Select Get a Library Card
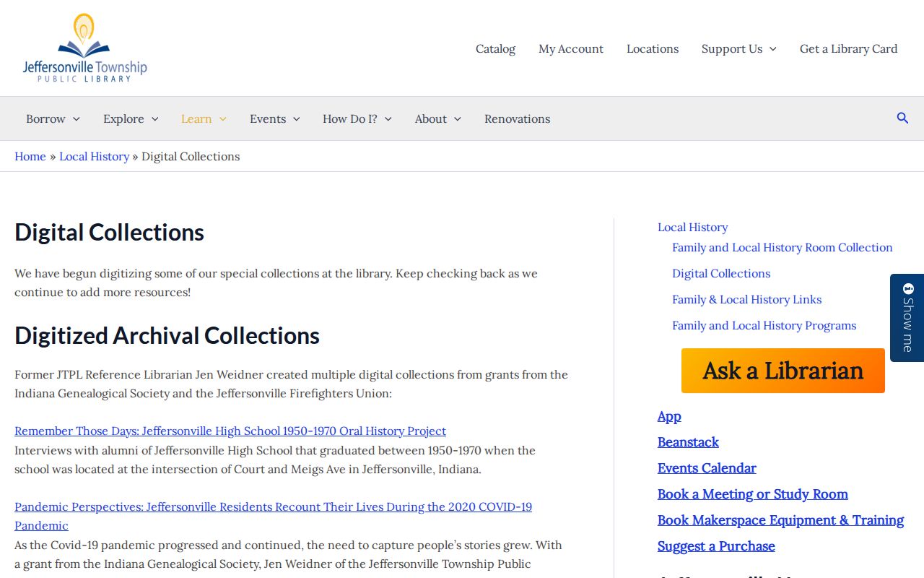 [x=849, y=49]
